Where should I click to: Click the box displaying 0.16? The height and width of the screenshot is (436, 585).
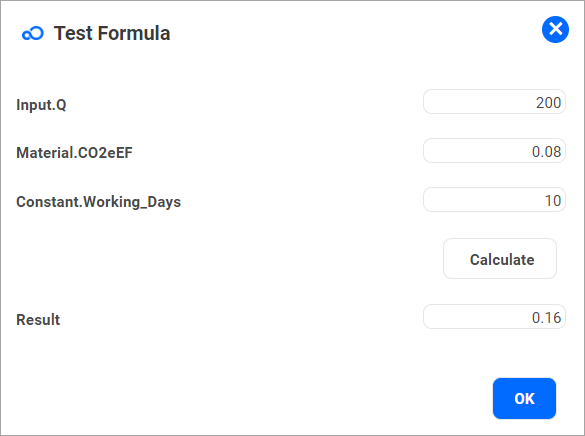coord(494,317)
